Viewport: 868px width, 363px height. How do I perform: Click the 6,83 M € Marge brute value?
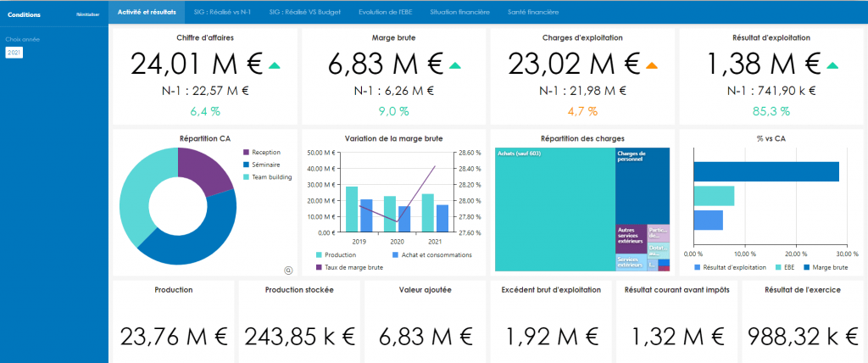(386, 64)
